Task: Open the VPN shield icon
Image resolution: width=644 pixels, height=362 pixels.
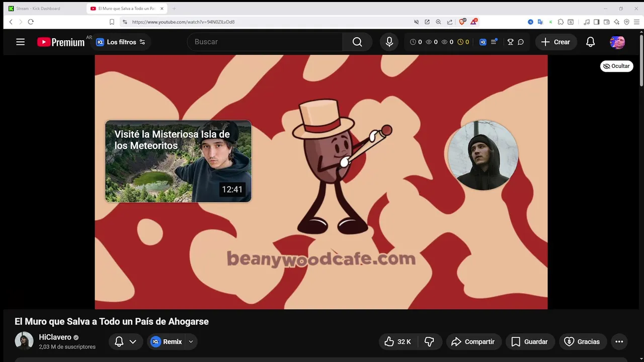Action: [626, 22]
